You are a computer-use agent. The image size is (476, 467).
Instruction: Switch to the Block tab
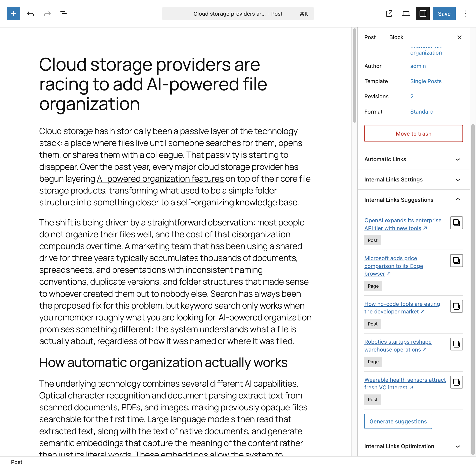[396, 37]
